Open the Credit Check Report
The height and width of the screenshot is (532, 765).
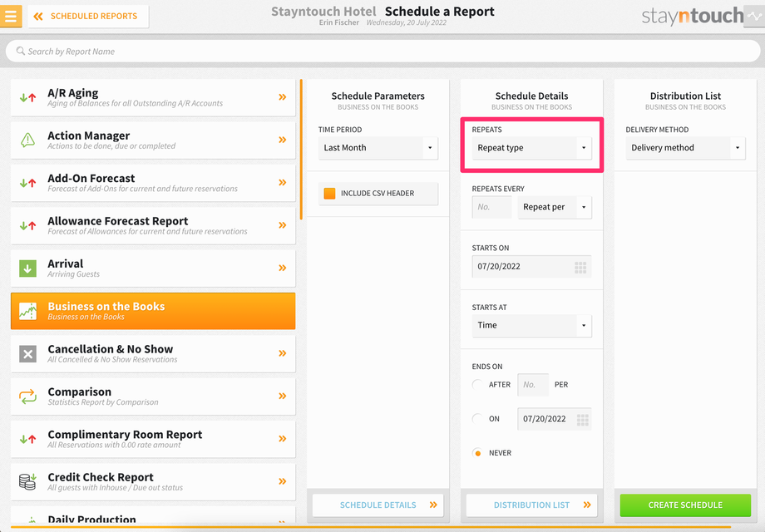[153, 482]
